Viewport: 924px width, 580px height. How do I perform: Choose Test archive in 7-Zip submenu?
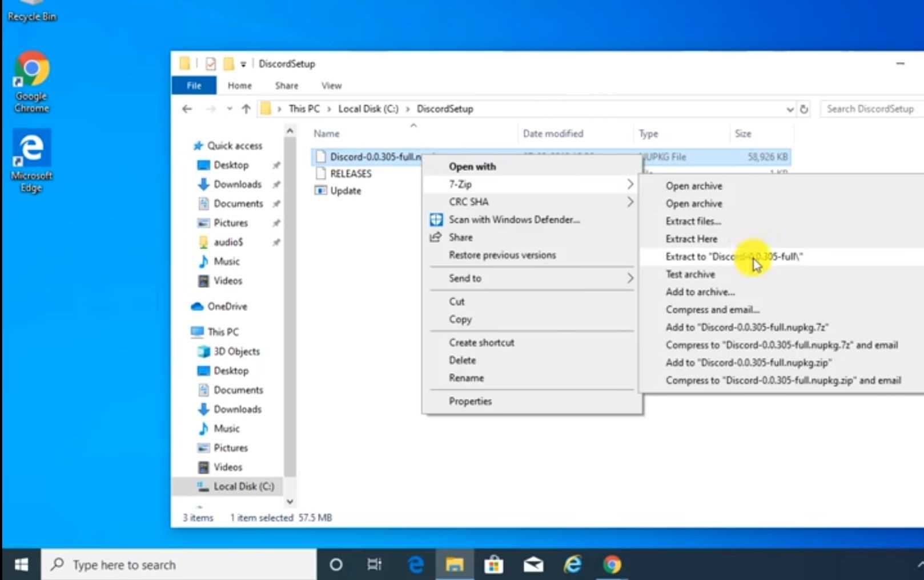(x=782, y=274)
